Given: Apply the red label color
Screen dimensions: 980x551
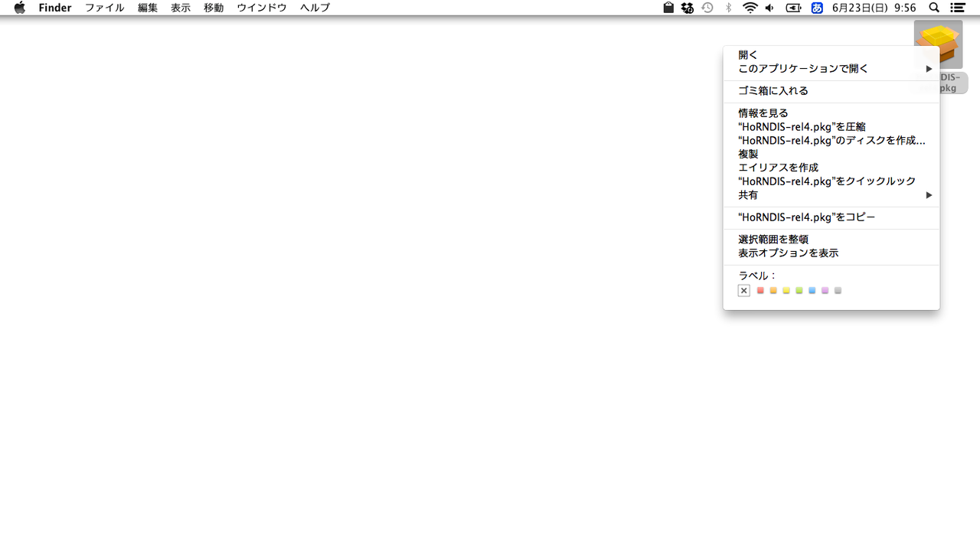Looking at the screenshot, I should tap(760, 291).
